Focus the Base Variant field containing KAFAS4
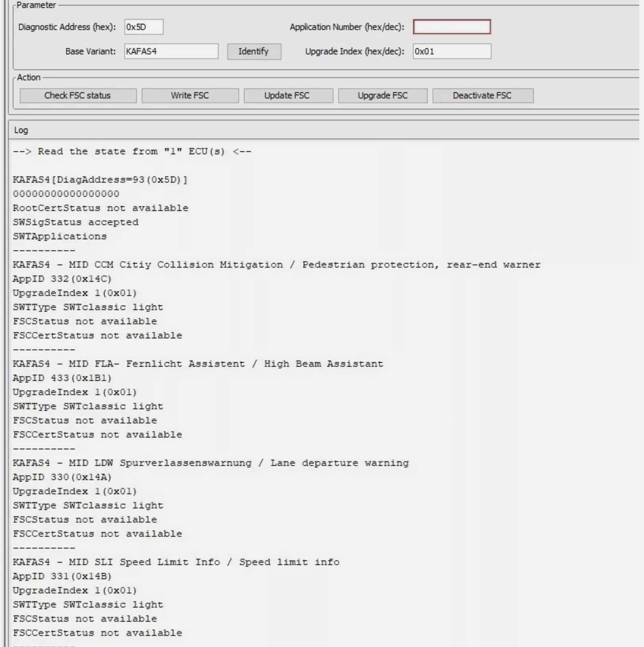This screenshot has width=644, height=647. (171, 51)
